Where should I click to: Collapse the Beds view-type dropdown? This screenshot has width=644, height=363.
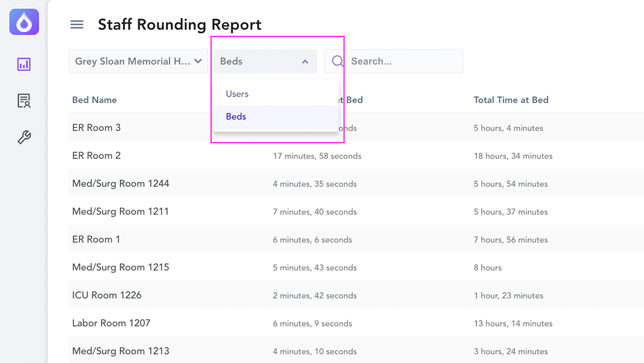(265, 61)
